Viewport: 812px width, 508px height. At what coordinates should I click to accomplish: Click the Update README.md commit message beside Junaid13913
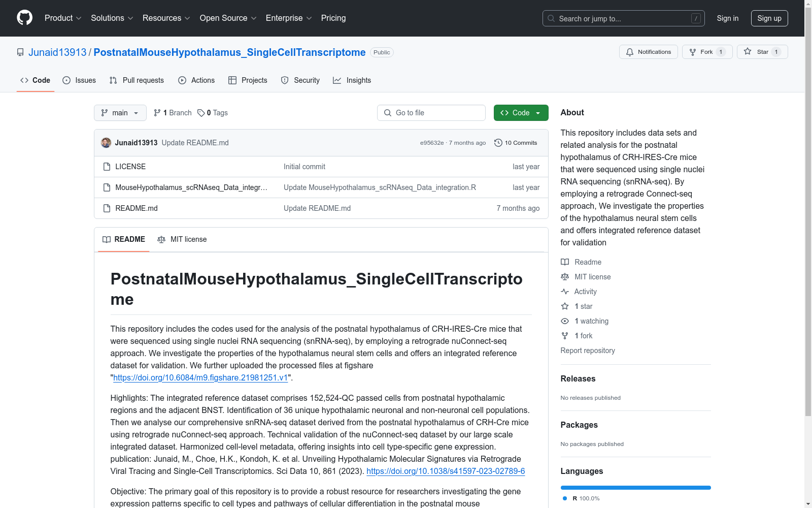coord(195,143)
